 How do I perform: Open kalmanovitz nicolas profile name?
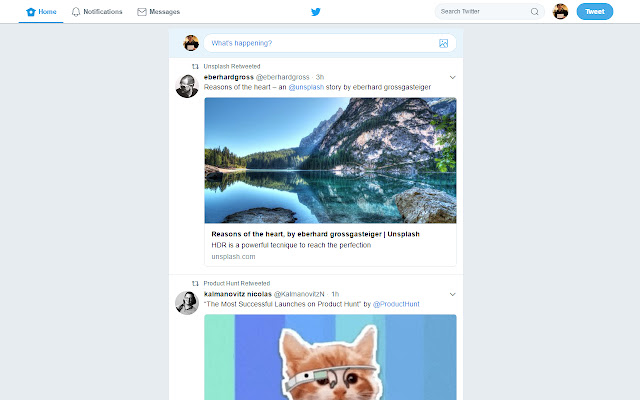[x=238, y=294]
